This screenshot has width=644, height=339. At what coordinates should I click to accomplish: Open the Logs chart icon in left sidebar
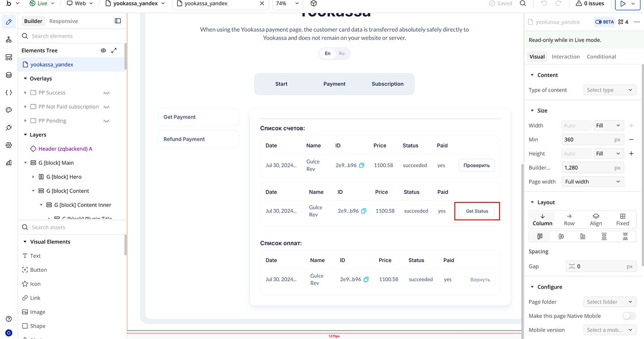pos(8,163)
